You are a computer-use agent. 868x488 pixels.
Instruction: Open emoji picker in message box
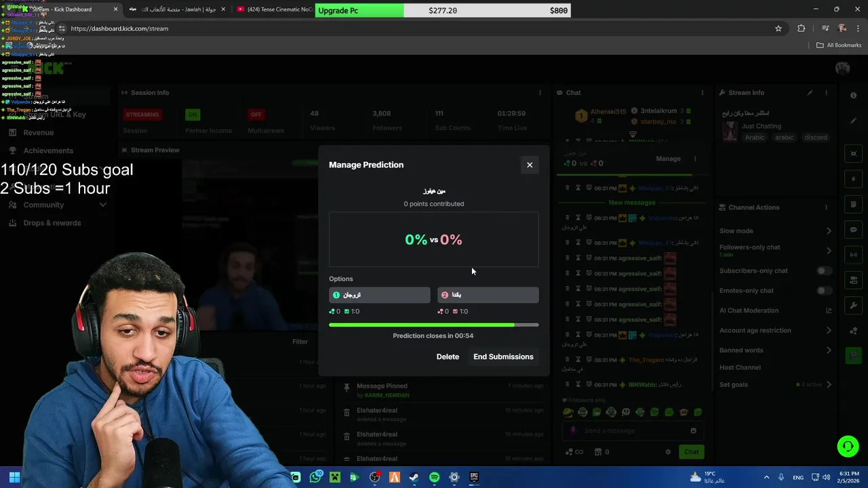click(x=693, y=430)
